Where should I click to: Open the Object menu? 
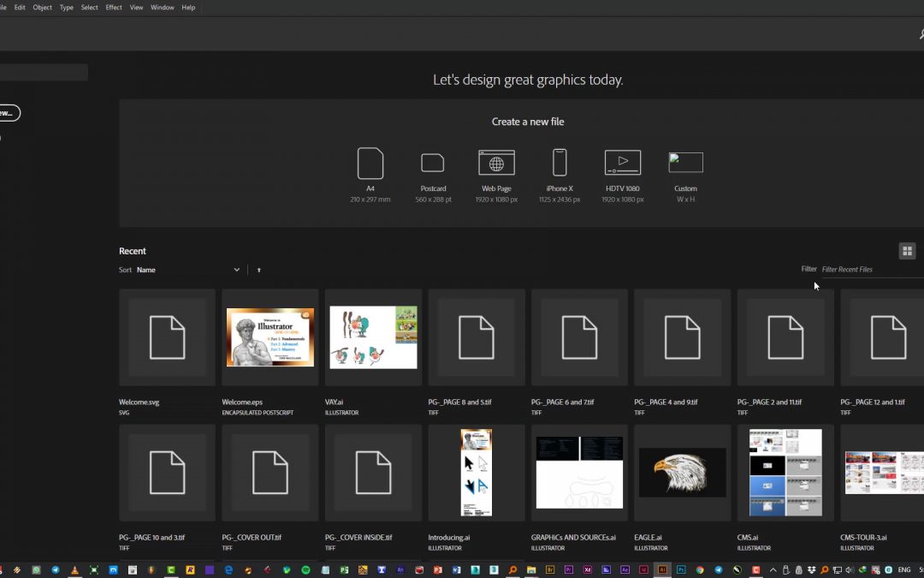(42, 7)
